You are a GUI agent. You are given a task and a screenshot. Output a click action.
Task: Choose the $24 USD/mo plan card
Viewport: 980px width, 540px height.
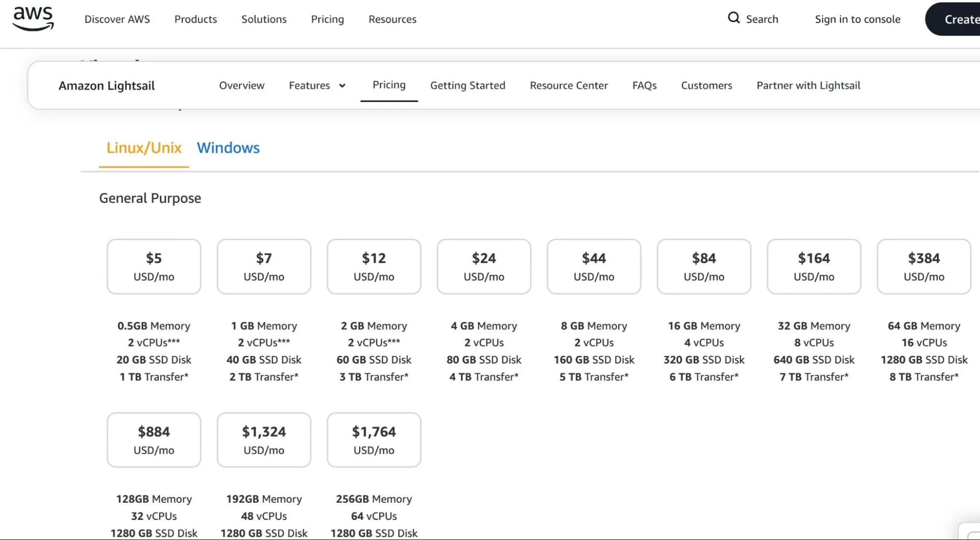pyautogui.click(x=483, y=266)
